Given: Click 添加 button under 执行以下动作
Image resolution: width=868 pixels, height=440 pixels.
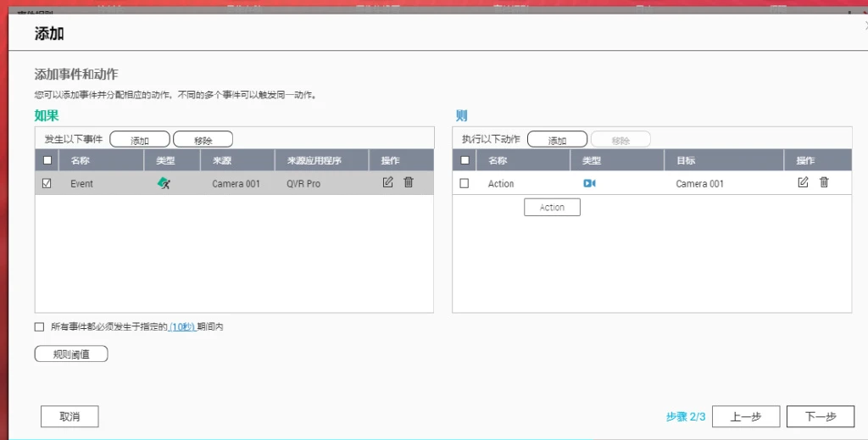Looking at the screenshot, I should [x=558, y=140].
